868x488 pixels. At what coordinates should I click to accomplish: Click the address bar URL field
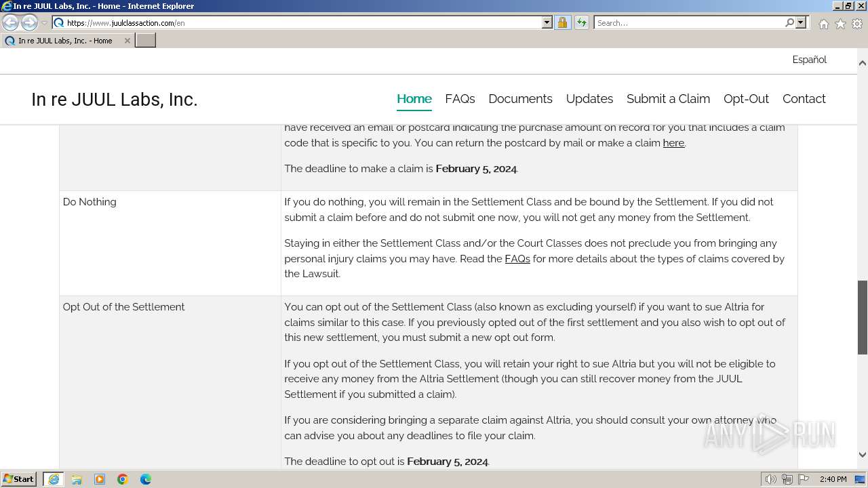[303, 22]
